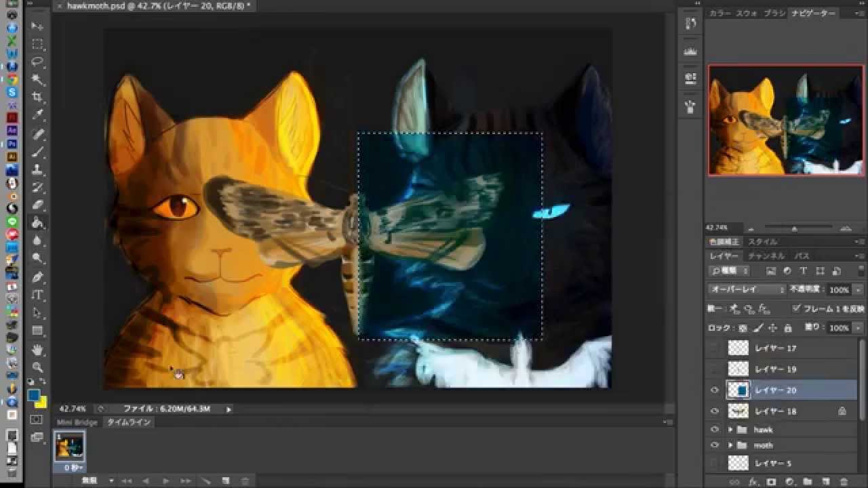This screenshot has width=868, height=488.
Task: Click the background yellow color swatch
Action: 41,403
